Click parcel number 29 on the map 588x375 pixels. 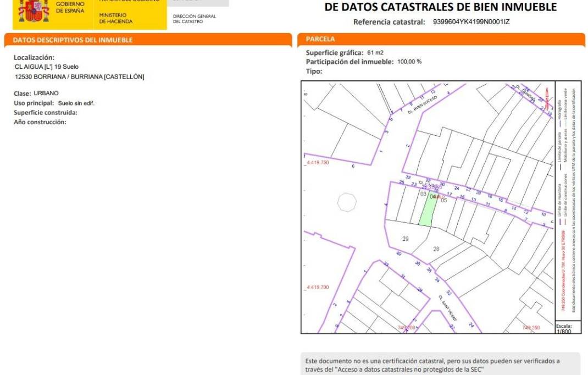pos(406,239)
